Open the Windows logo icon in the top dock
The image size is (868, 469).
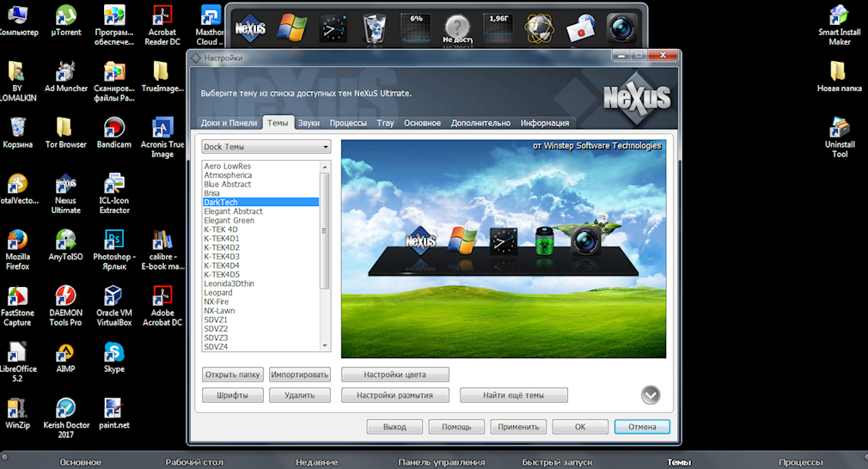coord(291,27)
